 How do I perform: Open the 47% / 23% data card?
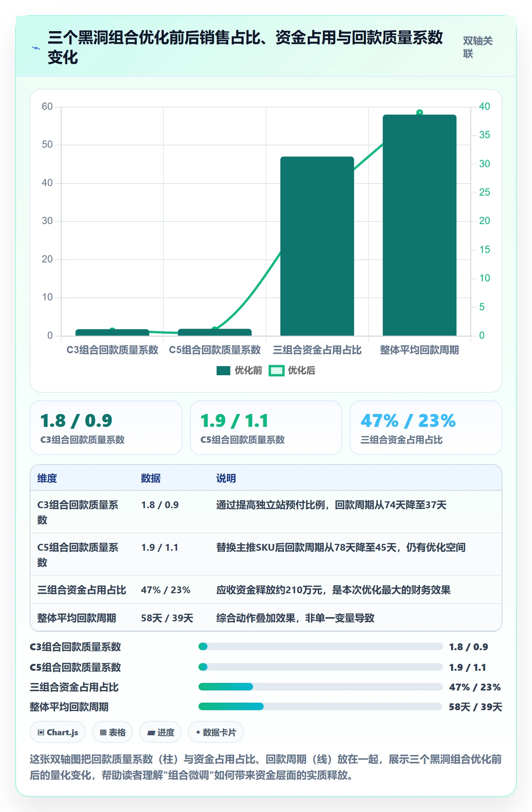[x=426, y=428]
